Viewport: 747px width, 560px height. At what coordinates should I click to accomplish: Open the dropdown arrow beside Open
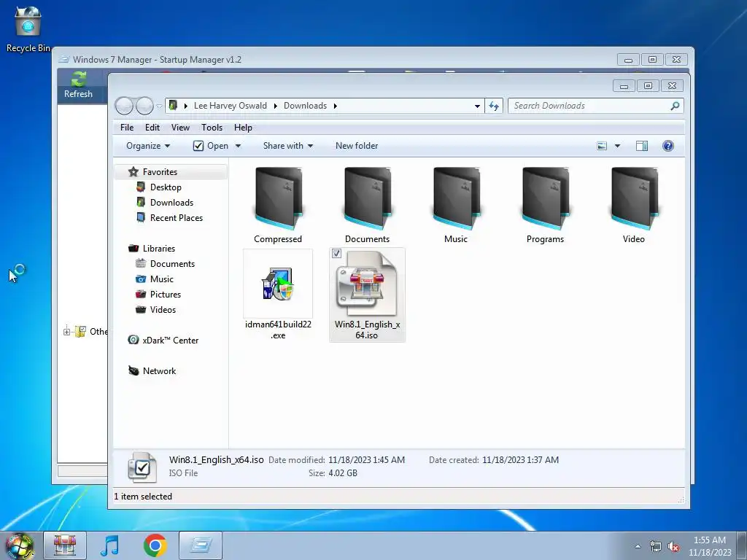(238, 146)
